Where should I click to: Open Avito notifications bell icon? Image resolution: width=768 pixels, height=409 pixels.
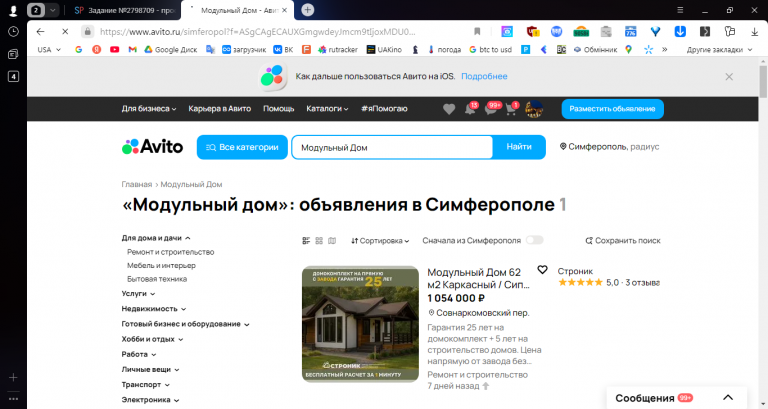470,109
